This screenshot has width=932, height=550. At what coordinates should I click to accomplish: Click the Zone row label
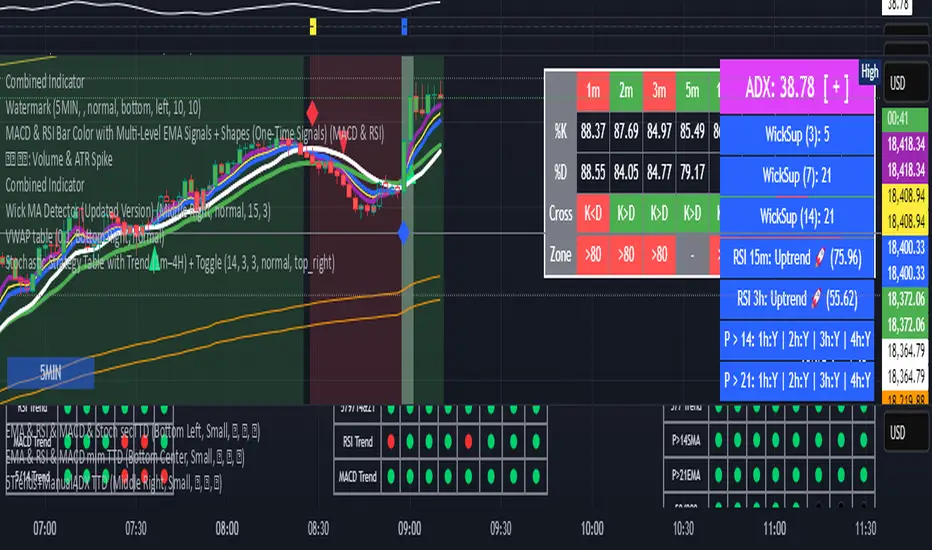[561, 254]
